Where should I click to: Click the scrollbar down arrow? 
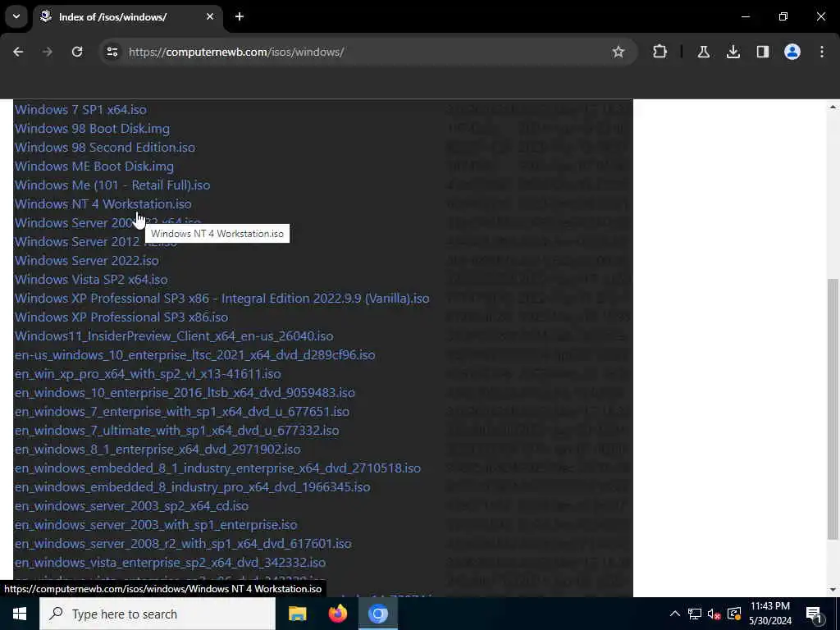coord(833,590)
